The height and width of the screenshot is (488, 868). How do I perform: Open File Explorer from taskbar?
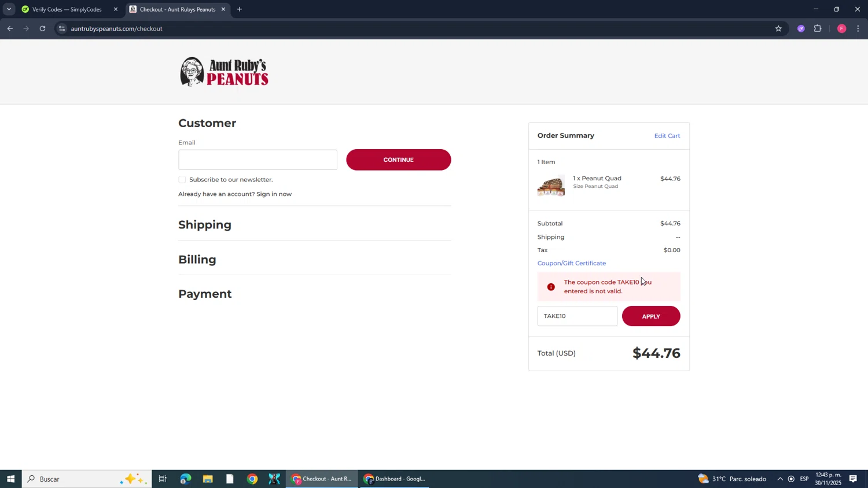pos(208,479)
